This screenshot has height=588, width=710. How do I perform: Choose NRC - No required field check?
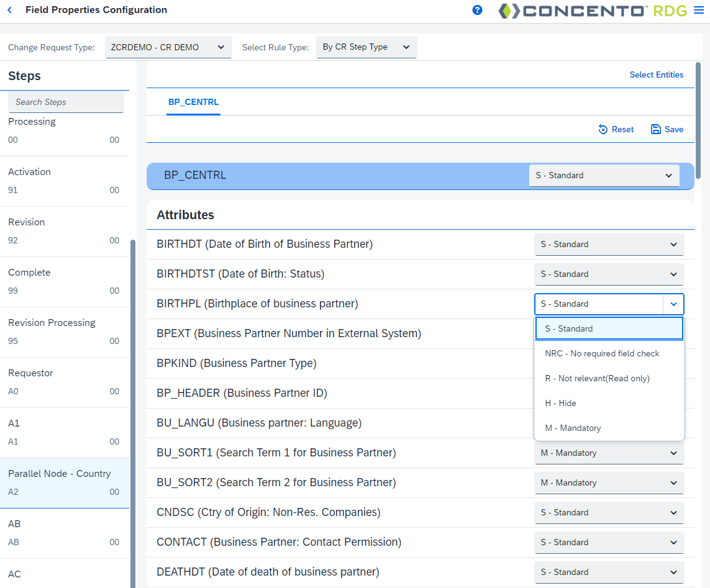[x=609, y=353]
